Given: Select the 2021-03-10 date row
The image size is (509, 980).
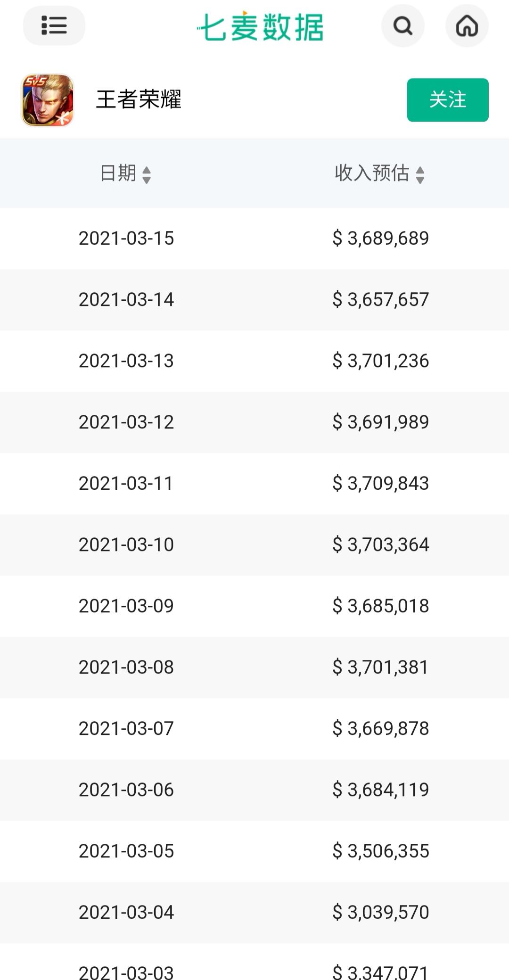Looking at the screenshot, I should coord(126,545).
